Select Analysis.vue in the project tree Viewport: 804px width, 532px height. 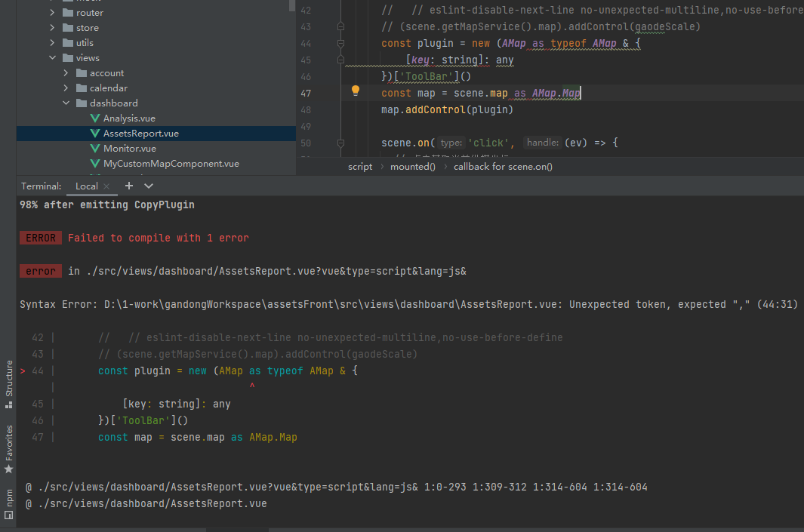pyautogui.click(x=130, y=118)
